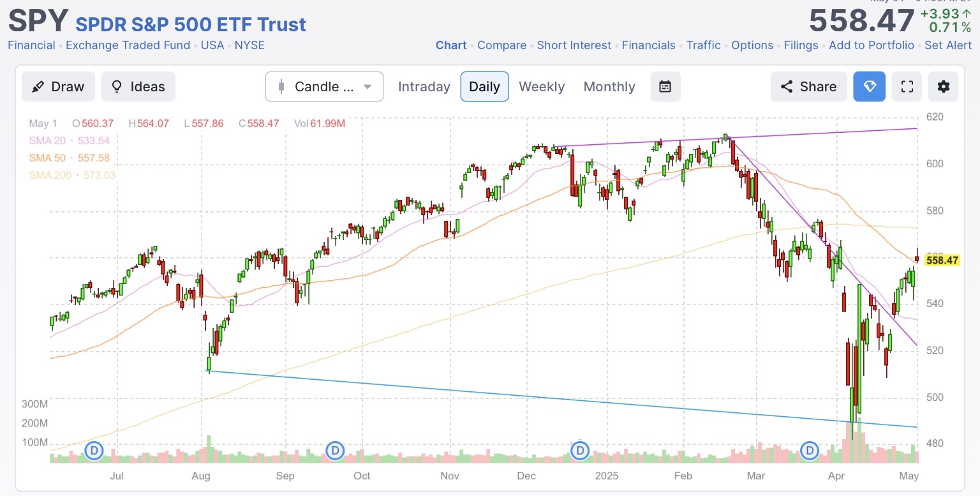The image size is (980, 496).
Task: Click the Add to Portfolio link
Action: click(871, 45)
